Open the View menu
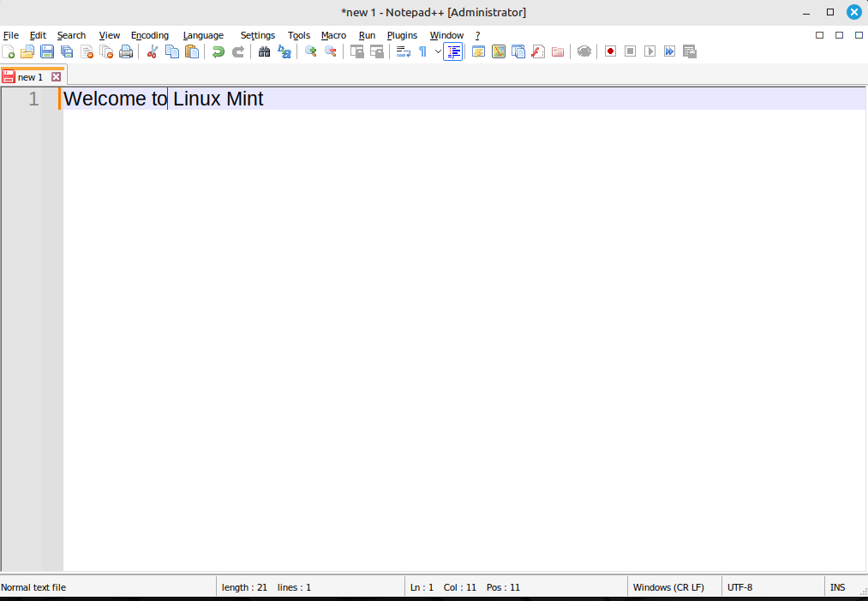Screen dimensions: 868x601 tap(110, 35)
